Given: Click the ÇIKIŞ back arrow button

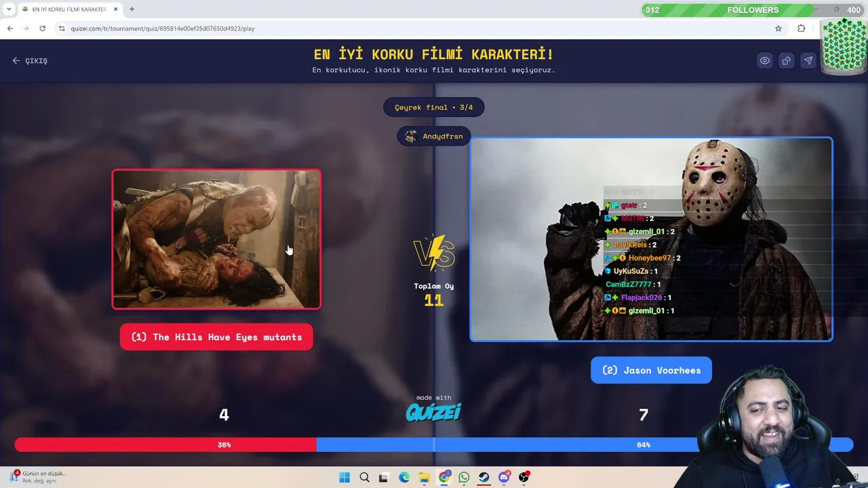Looking at the screenshot, I should tap(30, 60).
